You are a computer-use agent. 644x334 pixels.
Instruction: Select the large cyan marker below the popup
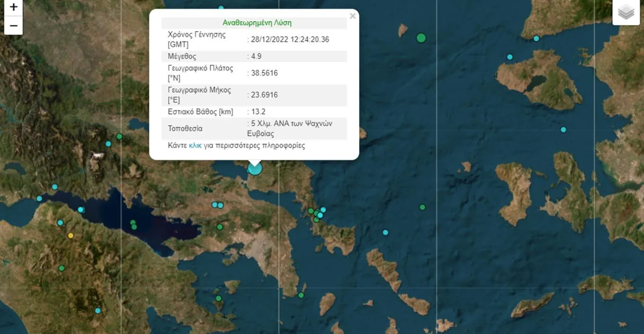(255, 168)
